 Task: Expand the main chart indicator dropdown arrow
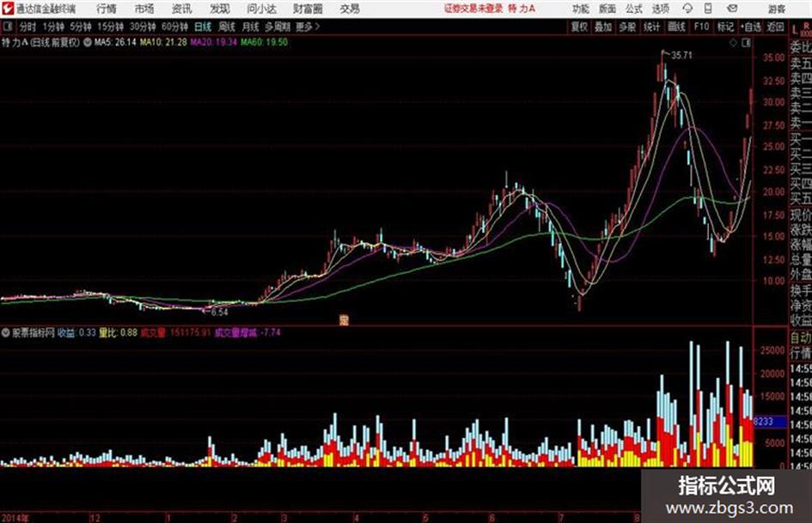pos(88,42)
